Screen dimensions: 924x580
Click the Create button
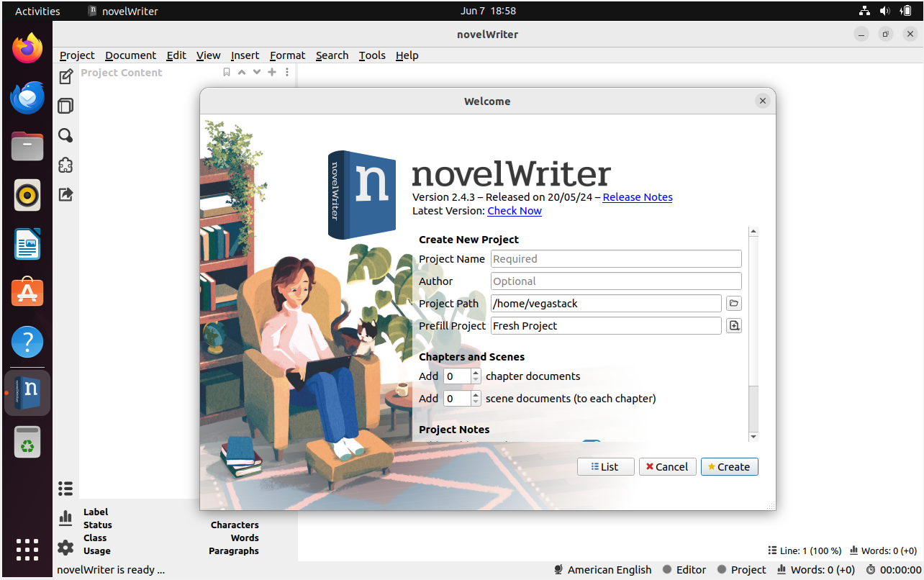(x=729, y=466)
